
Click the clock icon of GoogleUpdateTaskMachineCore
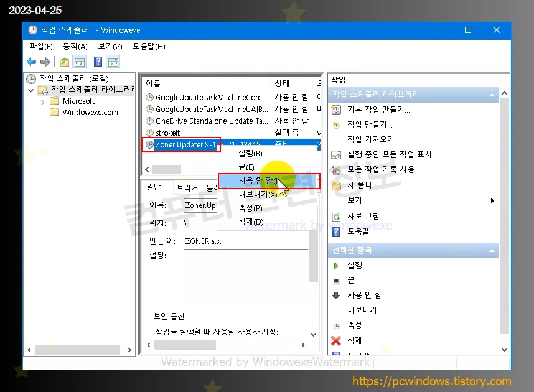click(149, 98)
